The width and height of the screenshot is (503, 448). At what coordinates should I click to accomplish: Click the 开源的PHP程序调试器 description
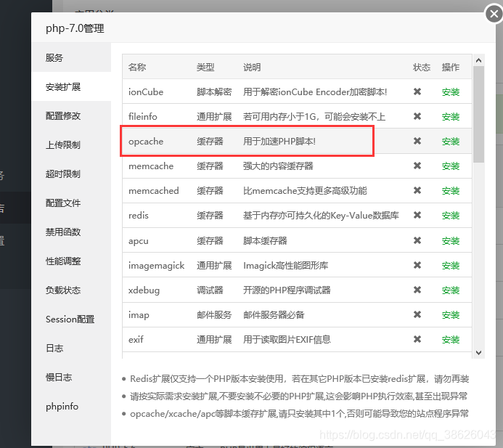[x=287, y=290]
